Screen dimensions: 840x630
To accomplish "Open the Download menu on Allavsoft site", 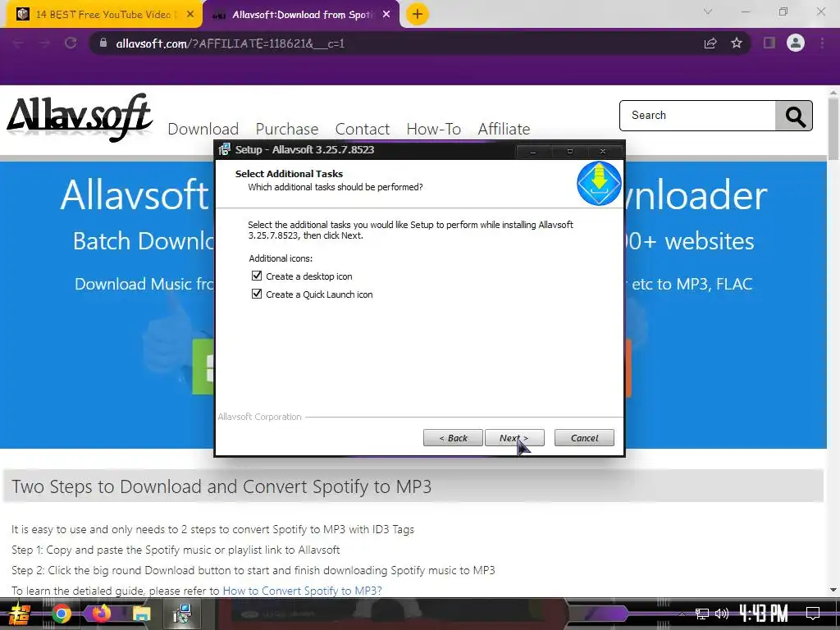I will coord(203,129).
